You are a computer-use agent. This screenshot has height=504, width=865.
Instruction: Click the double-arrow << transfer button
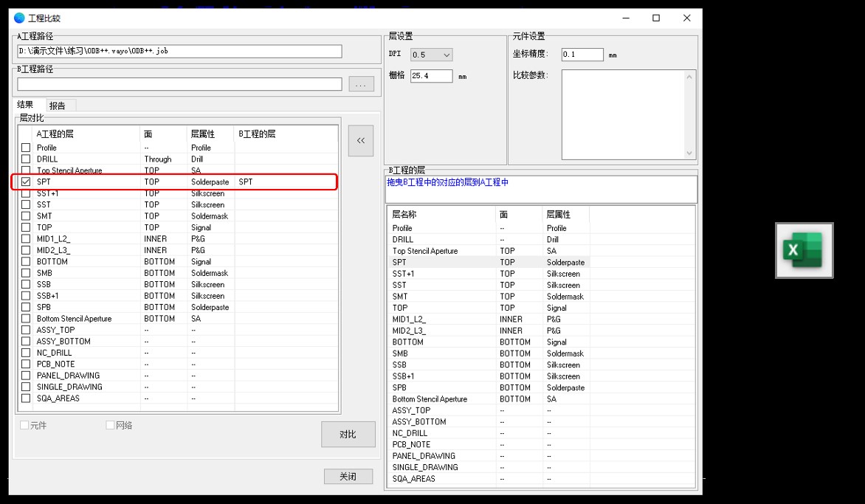pos(360,141)
